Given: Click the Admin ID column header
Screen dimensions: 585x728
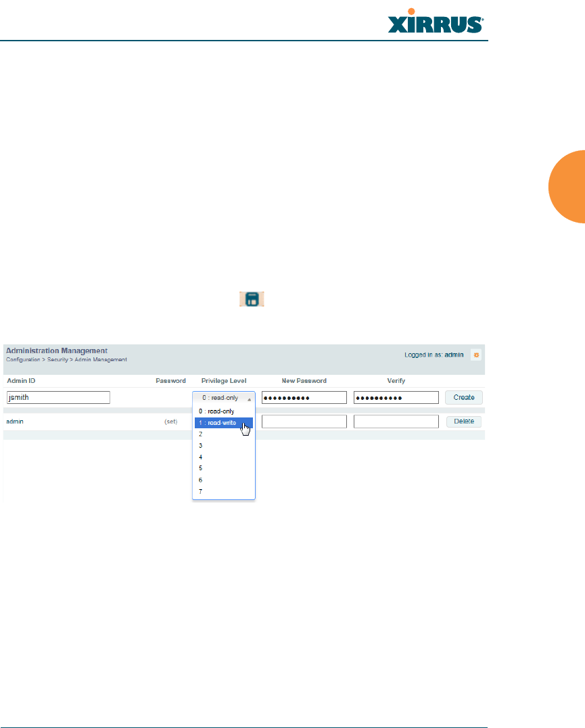Looking at the screenshot, I should (x=21, y=381).
